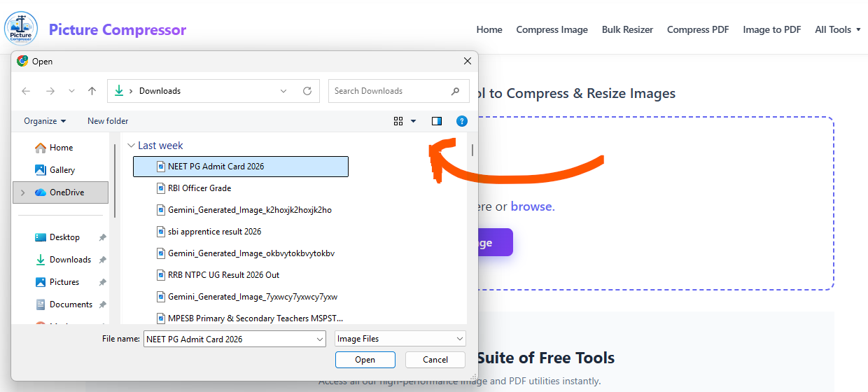868x392 pixels.
Task: Open Compress Image page
Action: click(552, 29)
